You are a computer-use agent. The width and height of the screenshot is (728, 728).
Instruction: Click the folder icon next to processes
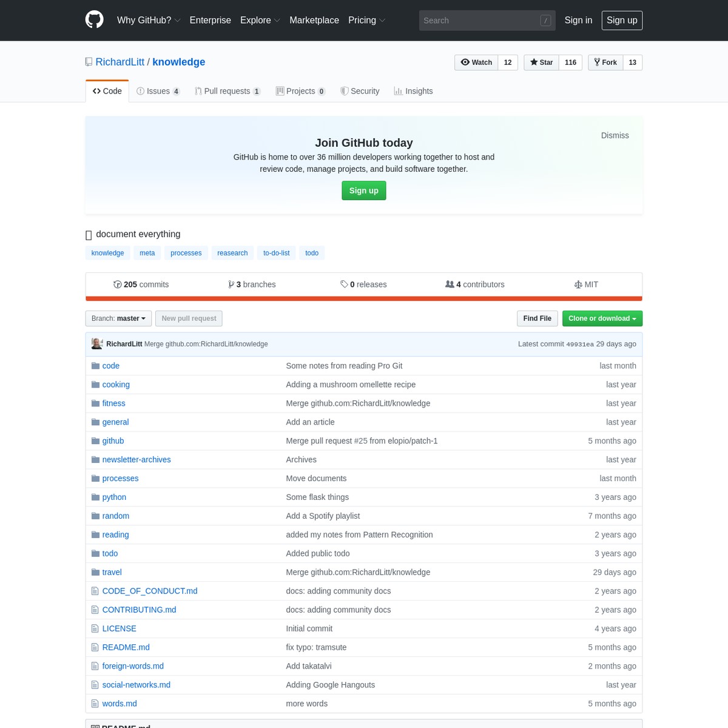click(95, 479)
